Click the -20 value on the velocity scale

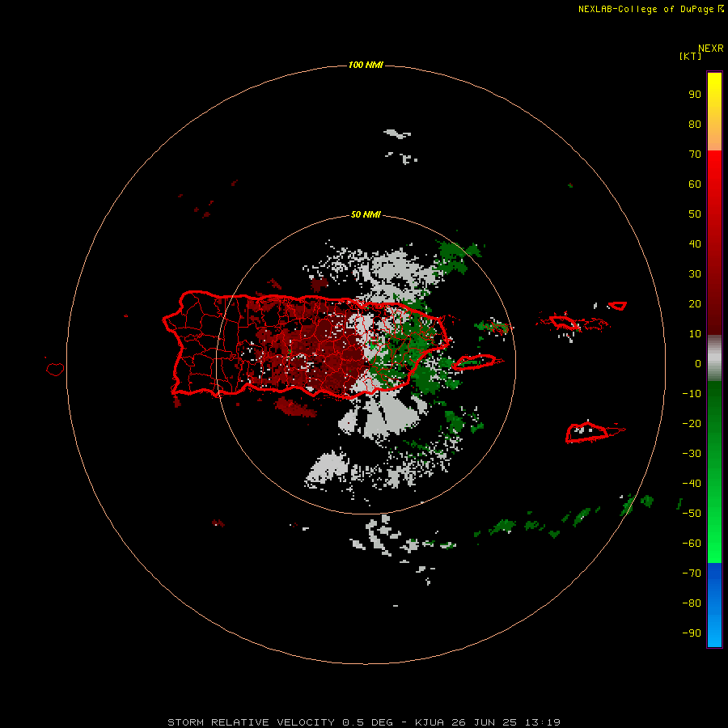pos(692,424)
